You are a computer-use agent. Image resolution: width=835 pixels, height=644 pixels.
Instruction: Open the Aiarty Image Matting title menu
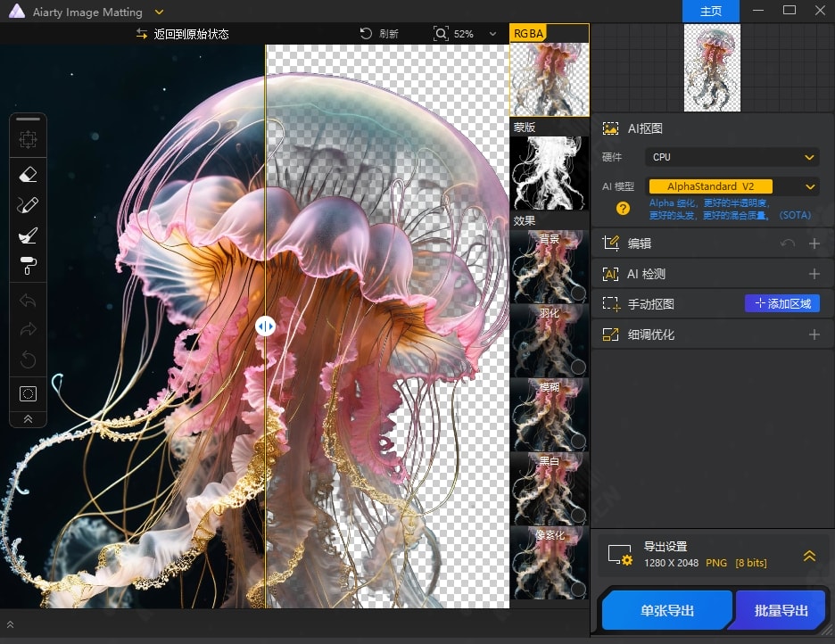(159, 12)
